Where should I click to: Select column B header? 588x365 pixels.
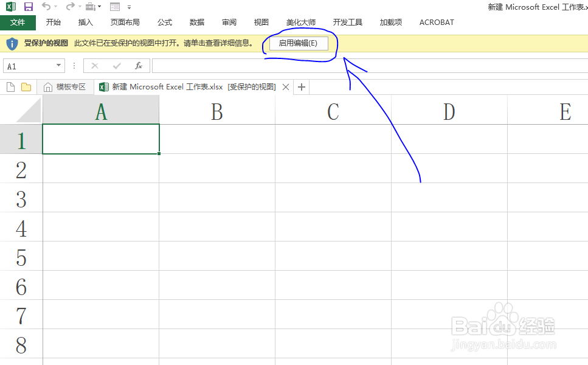(217, 109)
